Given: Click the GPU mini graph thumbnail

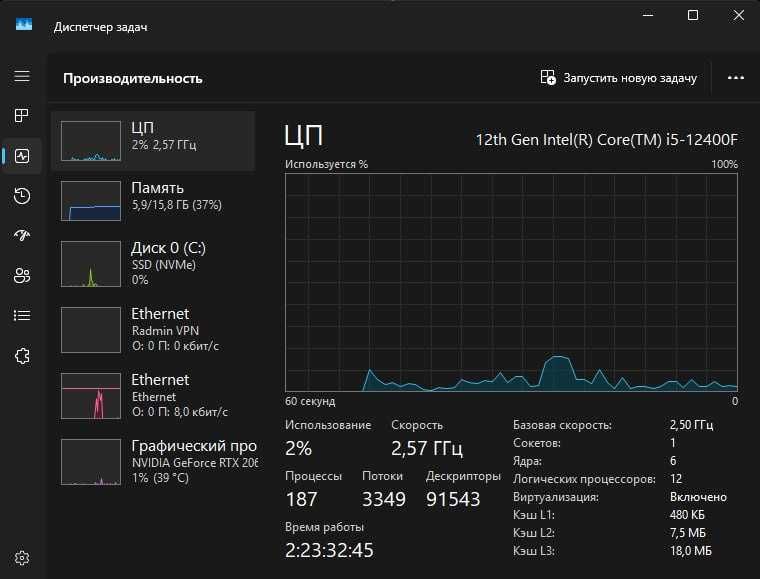Looking at the screenshot, I should click(x=91, y=462).
